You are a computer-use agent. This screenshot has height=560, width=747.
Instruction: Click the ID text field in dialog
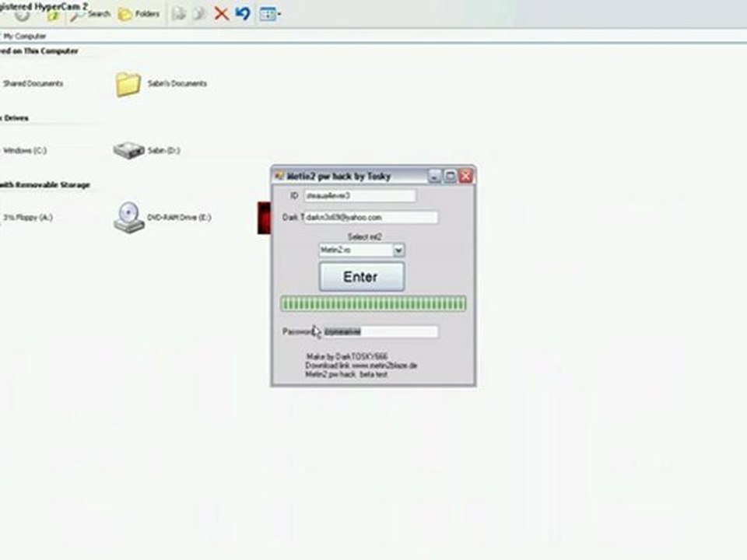pos(359,196)
